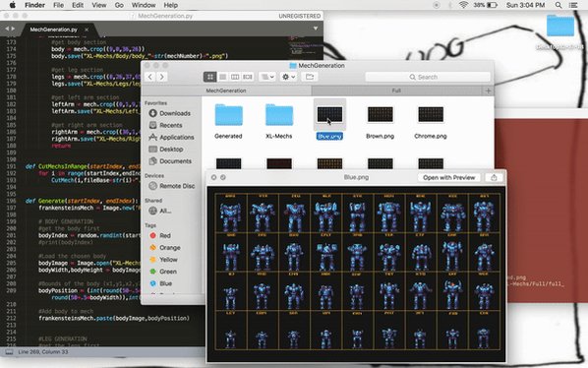588x368 pixels.
Task: Toggle the editor side bar status icon
Action: (9, 352)
